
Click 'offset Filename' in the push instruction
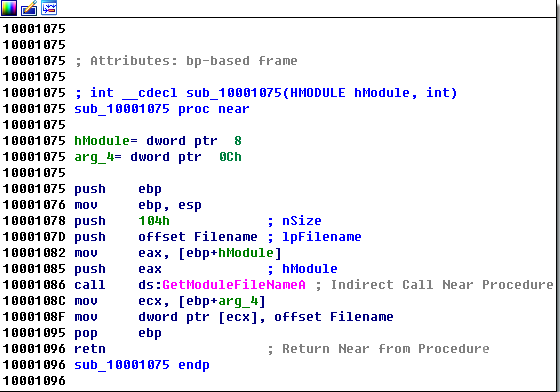(x=198, y=237)
